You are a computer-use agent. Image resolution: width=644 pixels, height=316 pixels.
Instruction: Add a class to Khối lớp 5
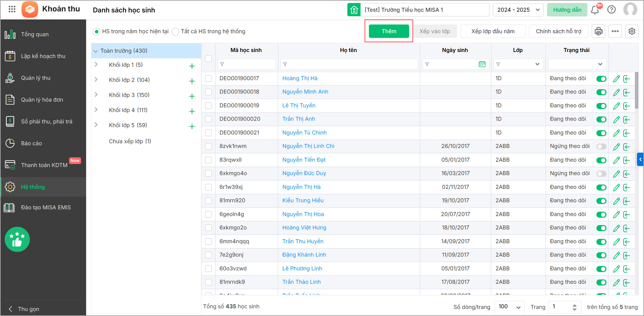point(192,126)
